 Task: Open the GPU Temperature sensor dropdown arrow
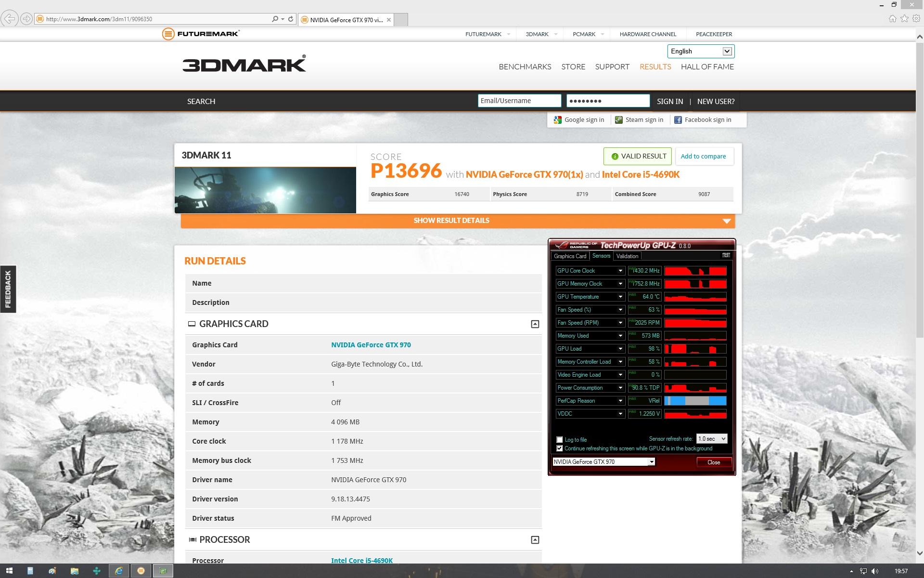tap(620, 297)
